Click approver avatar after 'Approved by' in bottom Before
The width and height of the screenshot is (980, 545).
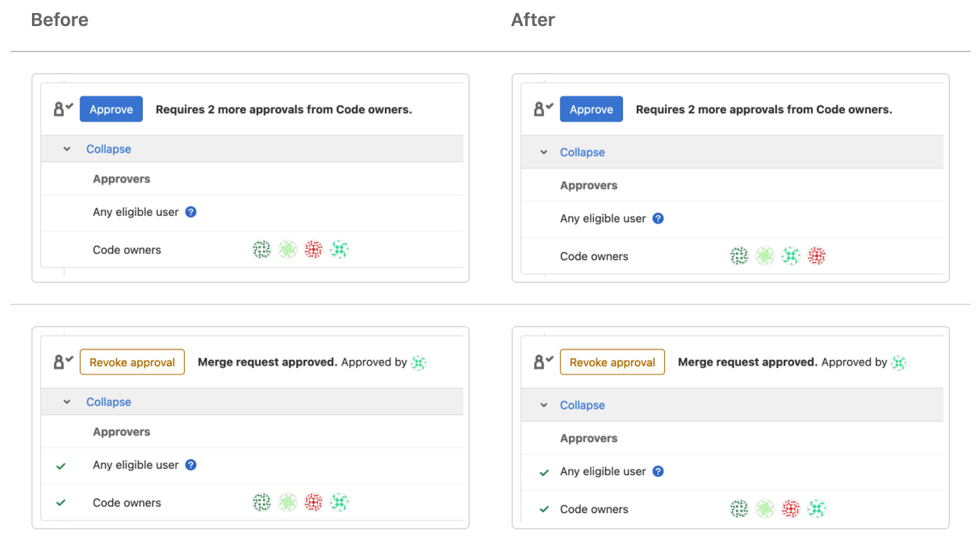coord(419,363)
